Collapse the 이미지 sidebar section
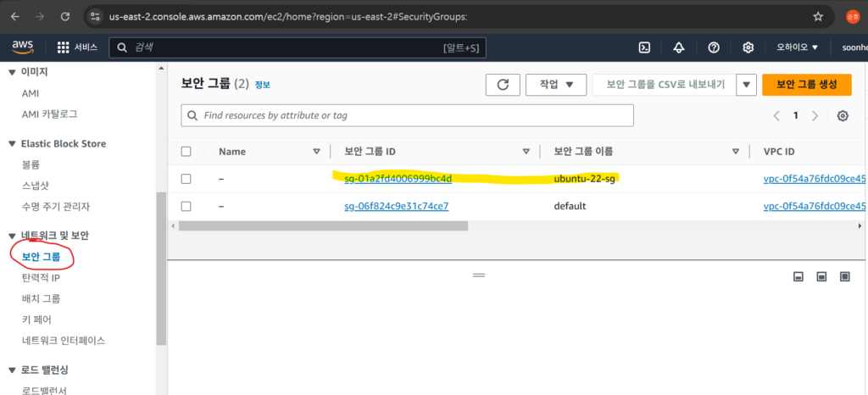This screenshot has width=868, height=395. [x=13, y=72]
